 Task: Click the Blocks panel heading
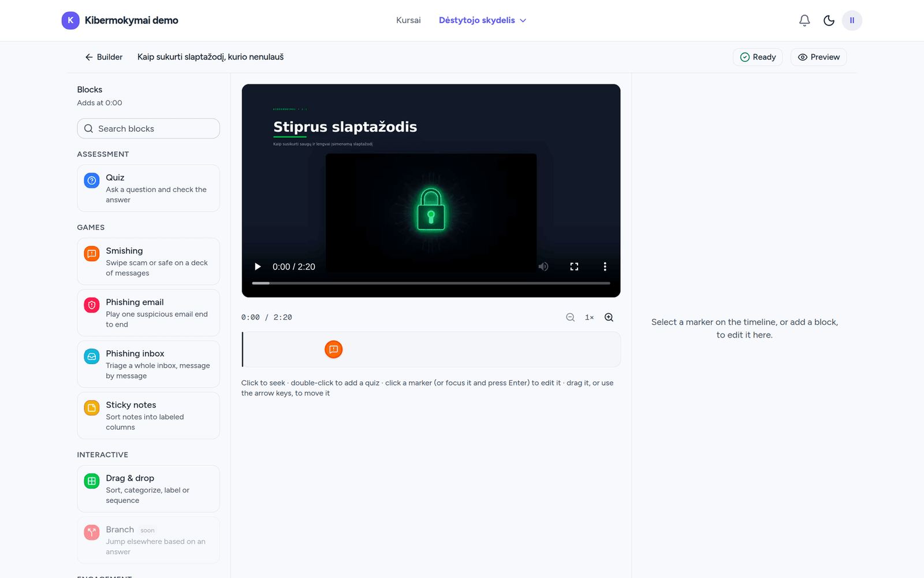click(x=90, y=90)
